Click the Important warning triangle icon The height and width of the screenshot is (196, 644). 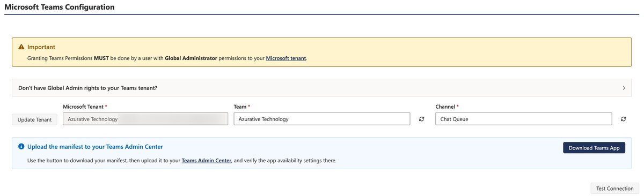pos(21,47)
